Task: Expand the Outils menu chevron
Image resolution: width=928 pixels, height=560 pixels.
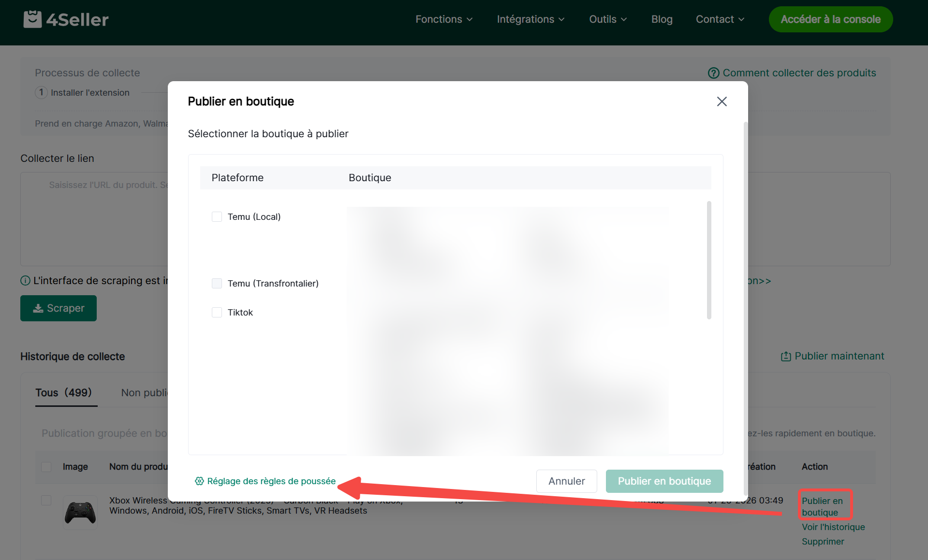Action: [x=624, y=19]
